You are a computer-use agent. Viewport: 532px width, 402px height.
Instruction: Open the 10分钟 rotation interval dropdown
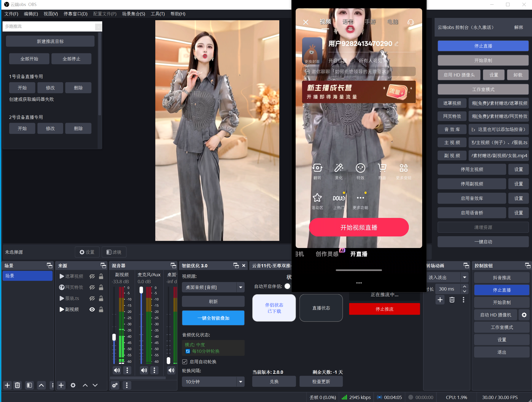pos(240,382)
